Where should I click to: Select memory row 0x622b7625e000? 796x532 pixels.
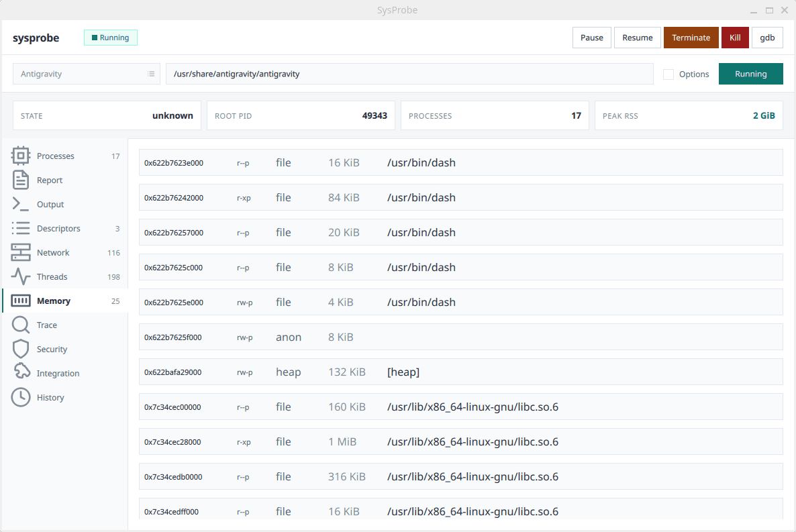pyautogui.click(x=461, y=302)
